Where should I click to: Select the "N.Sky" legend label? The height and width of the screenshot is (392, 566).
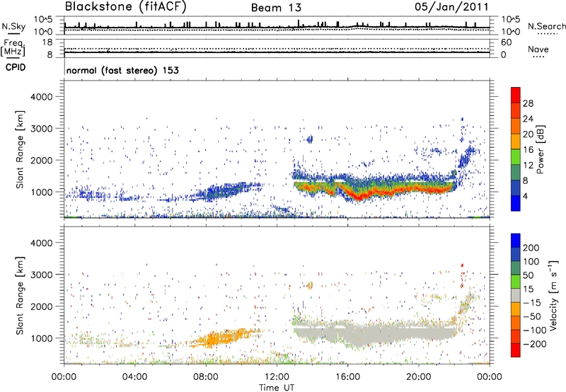point(13,26)
